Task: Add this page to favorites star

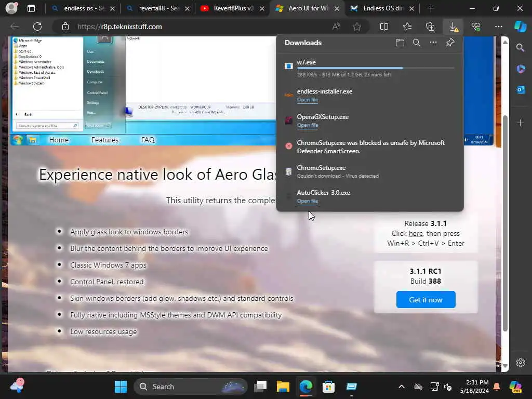Action: coord(356,26)
